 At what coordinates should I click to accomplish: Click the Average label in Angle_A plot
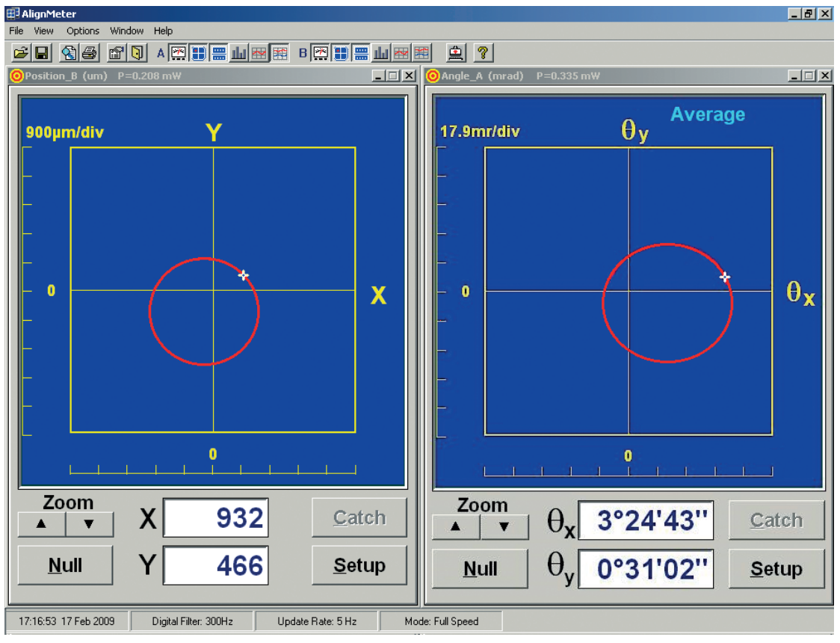tap(708, 114)
